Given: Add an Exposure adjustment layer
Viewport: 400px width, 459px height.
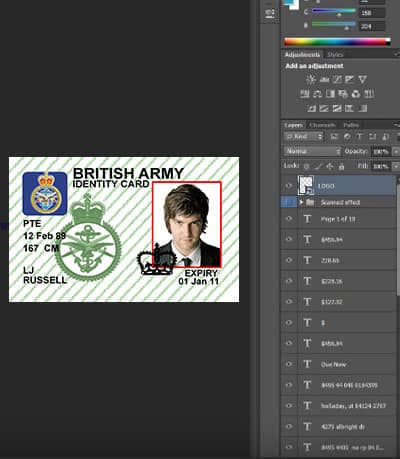Looking at the screenshot, I should pyautogui.click(x=350, y=79).
